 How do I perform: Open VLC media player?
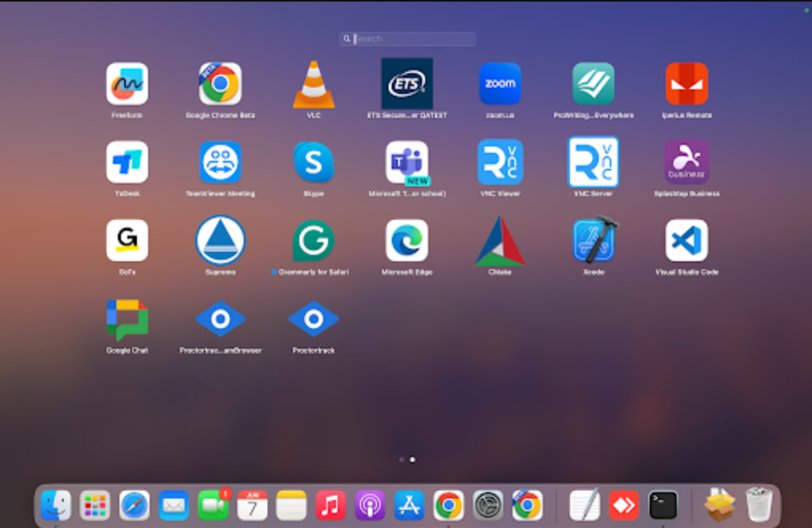point(314,84)
